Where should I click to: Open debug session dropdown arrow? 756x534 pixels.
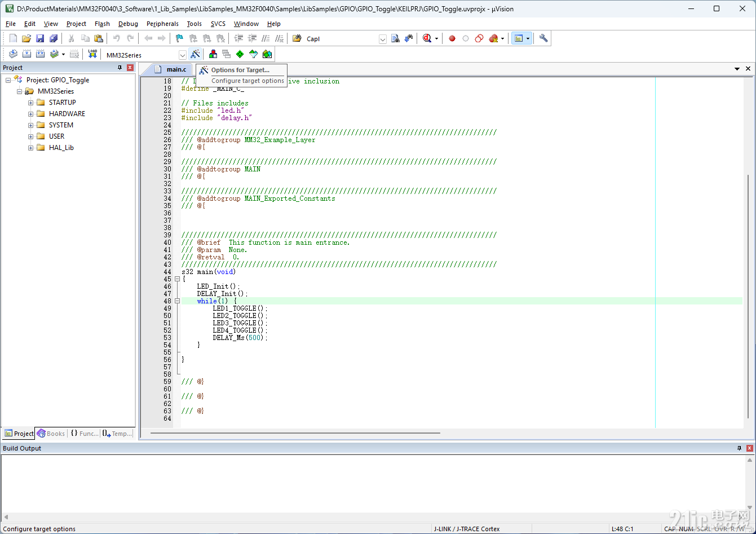click(436, 39)
